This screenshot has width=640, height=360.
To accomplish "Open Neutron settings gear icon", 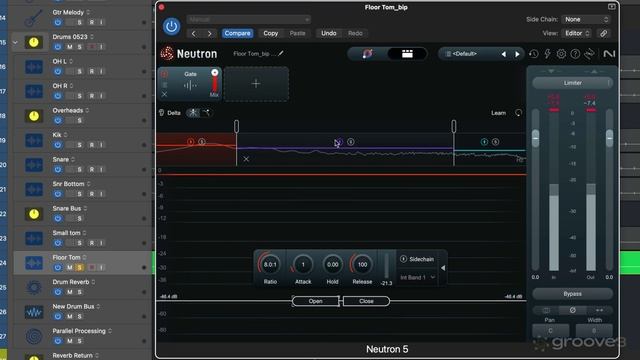I will (561, 54).
